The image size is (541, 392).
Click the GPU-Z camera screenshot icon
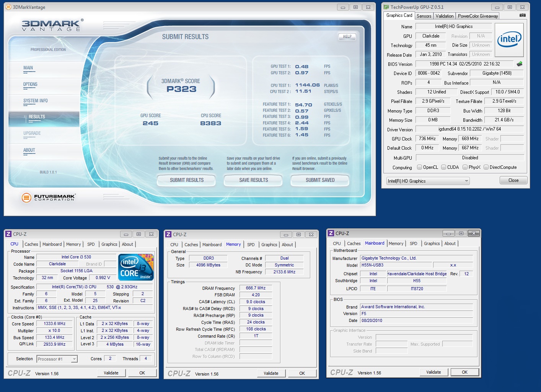pyautogui.click(x=522, y=15)
